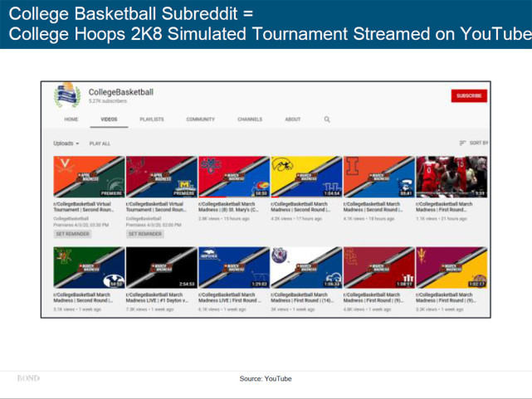The width and height of the screenshot is (532, 399).
Task: Open the Sort By filter icon
Action: (x=462, y=143)
